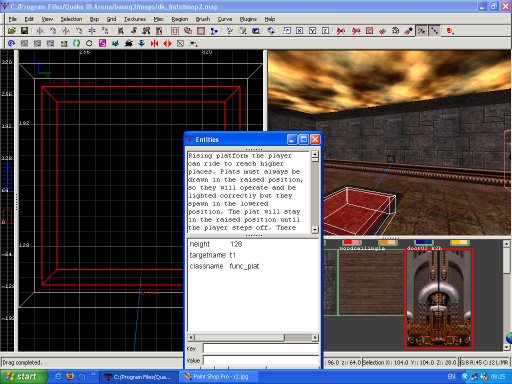
Task: Click right arrow of Entities horizontal scrollbar
Action: [315, 338]
